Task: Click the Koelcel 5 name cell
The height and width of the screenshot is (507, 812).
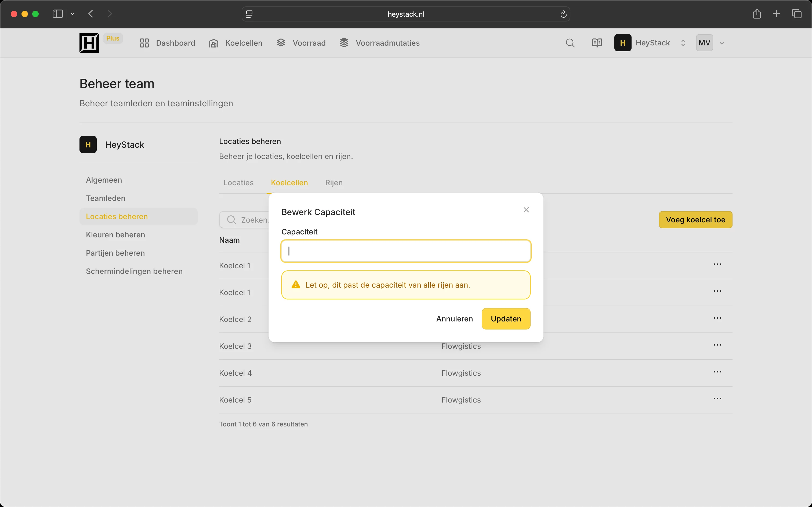Action: [235, 400]
